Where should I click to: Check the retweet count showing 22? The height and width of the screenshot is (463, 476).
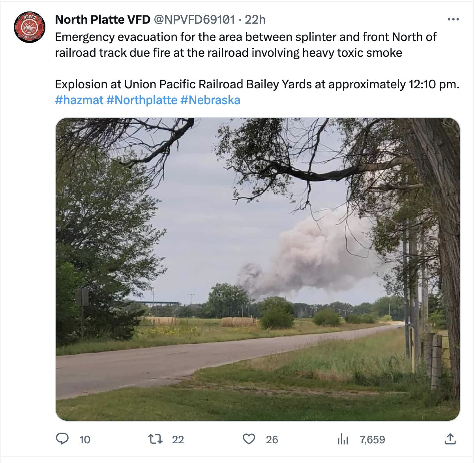(x=178, y=439)
